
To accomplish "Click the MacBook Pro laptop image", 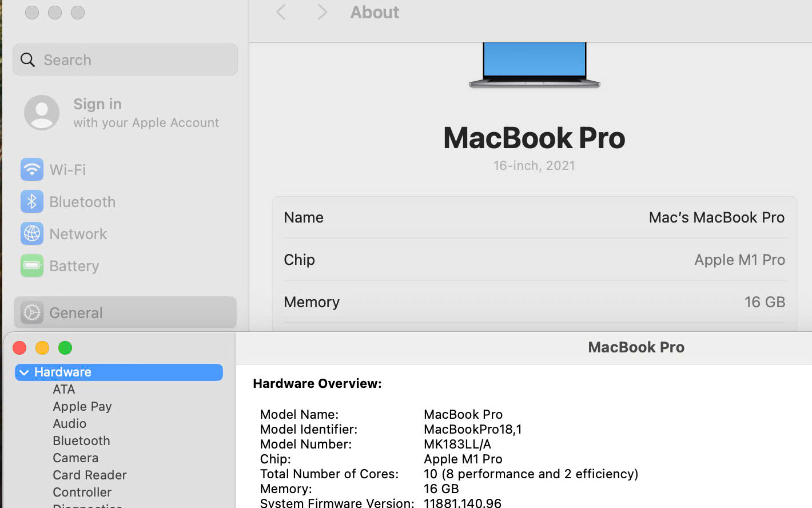I will click(534, 65).
